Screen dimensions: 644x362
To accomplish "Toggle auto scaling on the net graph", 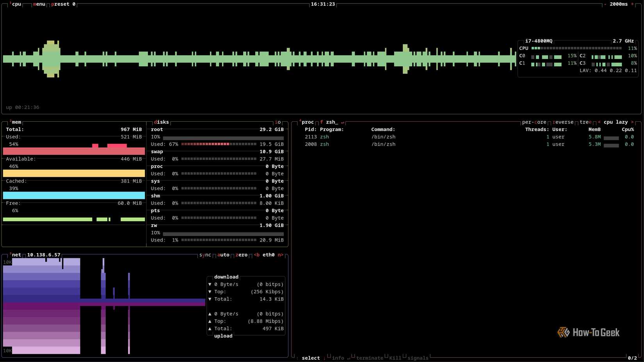I will click(x=223, y=255).
